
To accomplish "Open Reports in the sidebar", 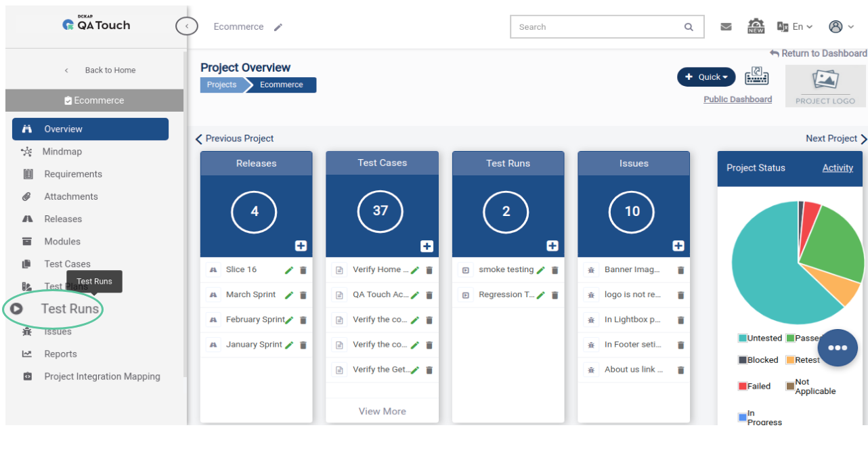I will 60,354.
